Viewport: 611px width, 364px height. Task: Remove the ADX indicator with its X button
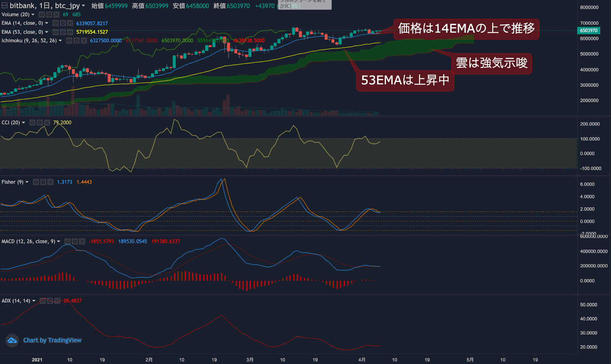click(57, 301)
